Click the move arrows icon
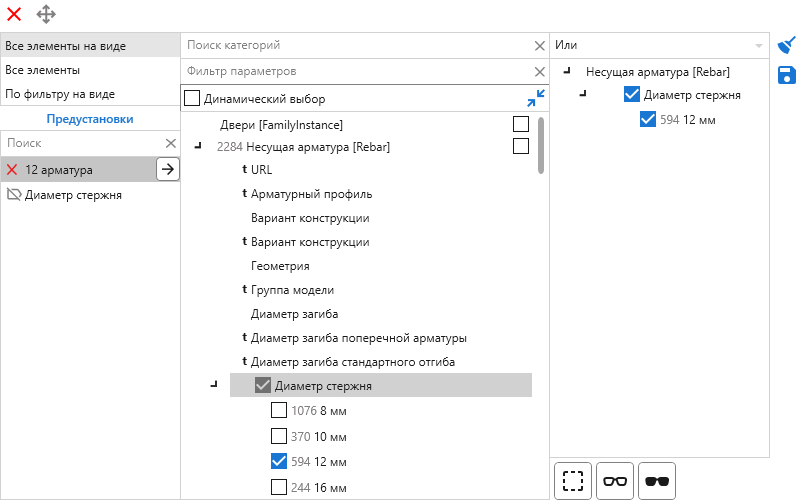This screenshot has height=500, width=800. click(x=46, y=14)
